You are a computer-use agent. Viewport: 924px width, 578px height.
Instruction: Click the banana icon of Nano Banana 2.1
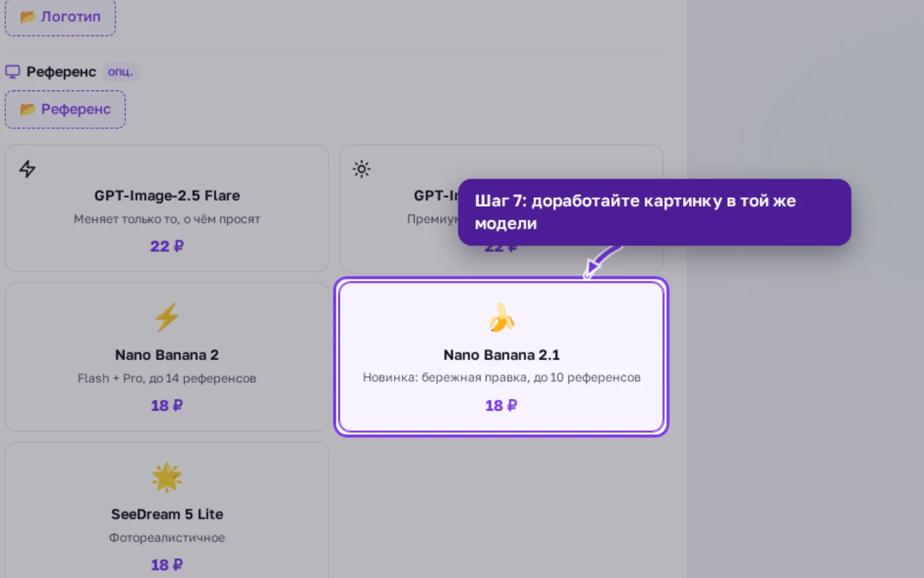pyautogui.click(x=502, y=318)
